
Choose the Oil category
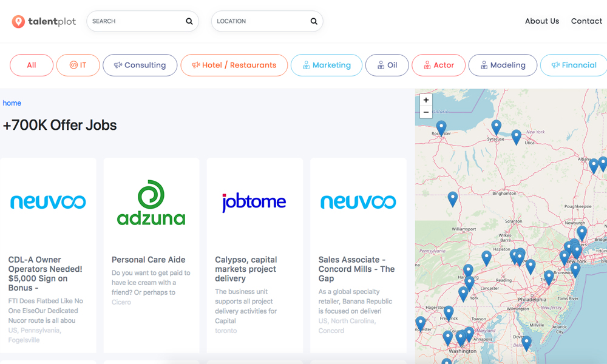point(387,66)
